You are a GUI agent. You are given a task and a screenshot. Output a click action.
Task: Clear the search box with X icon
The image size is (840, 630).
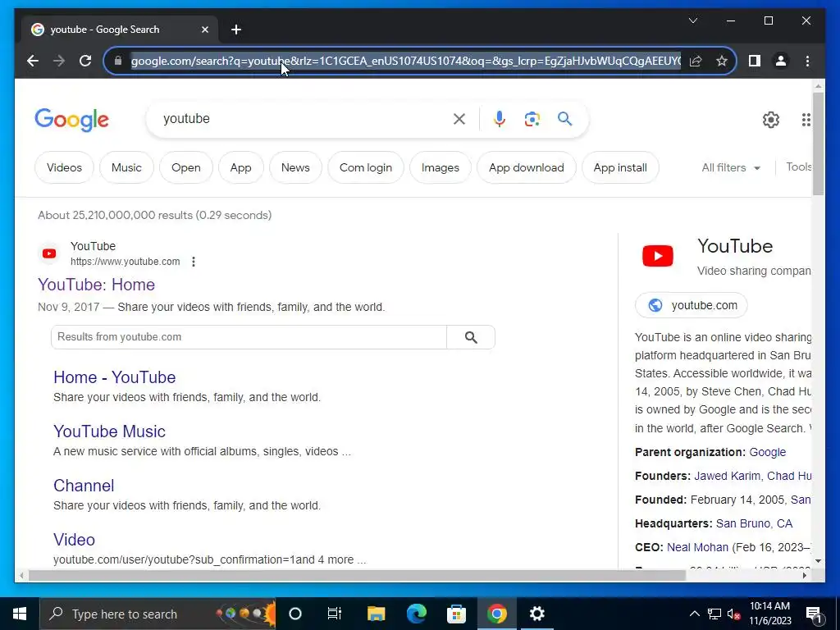tap(459, 119)
